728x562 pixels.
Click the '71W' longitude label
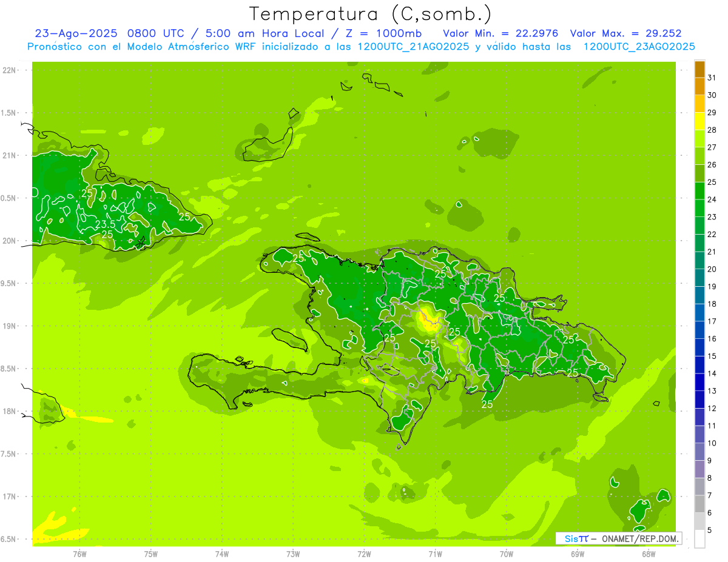point(435,554)
